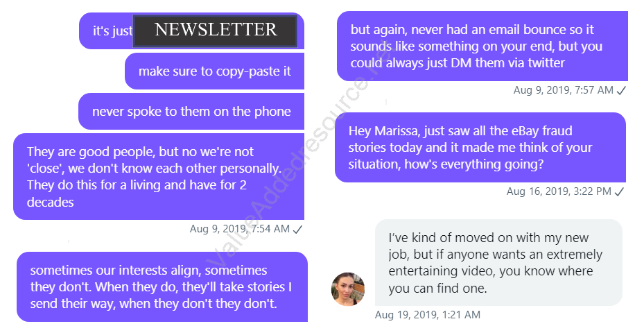
Task: Click the dark NEWSLETTER redaction box
Action: (x=215, y=31)
